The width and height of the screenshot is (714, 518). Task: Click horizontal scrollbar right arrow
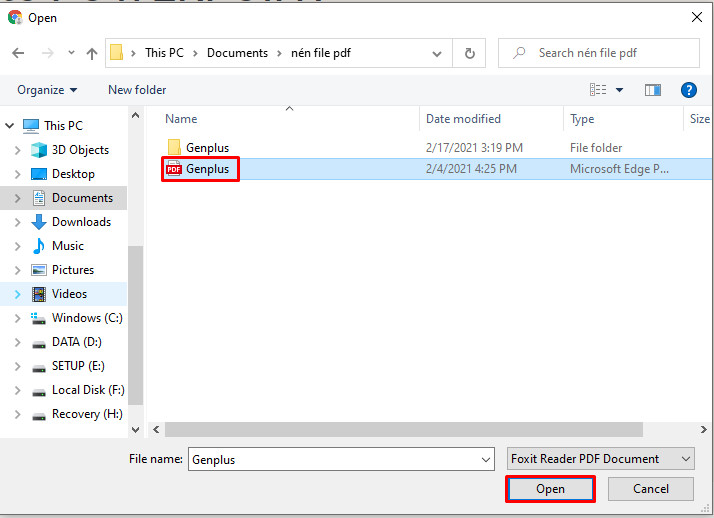click(704, 429)
